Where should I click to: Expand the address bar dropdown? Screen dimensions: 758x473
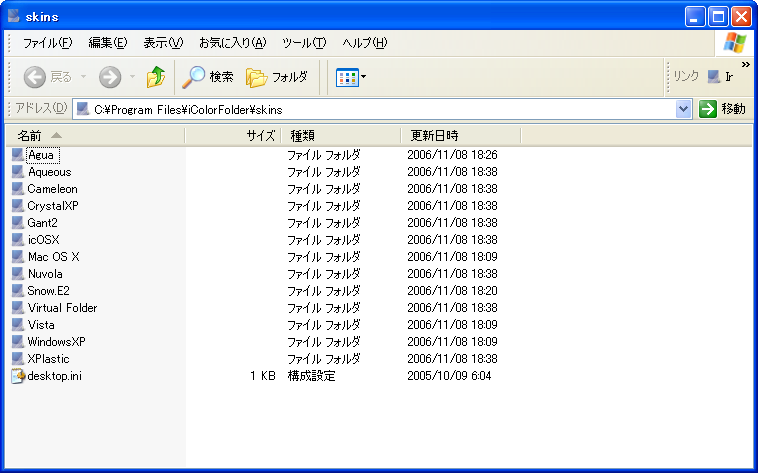[x=683, y=109]
